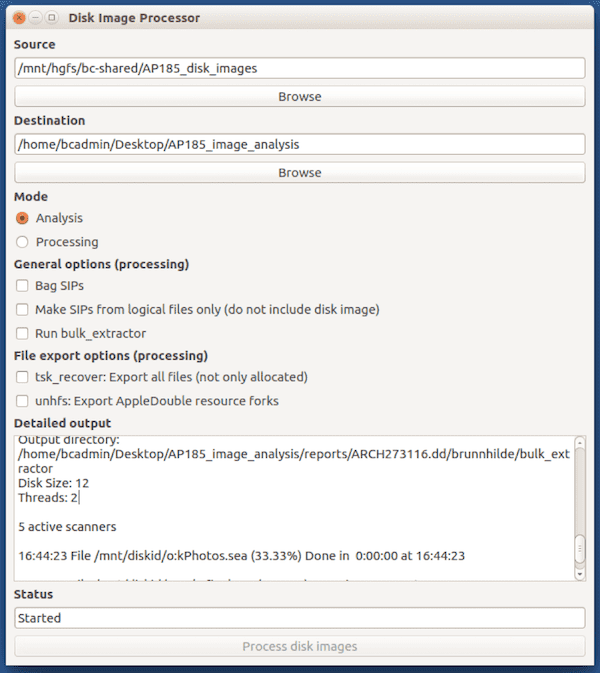600x673 pixels.
Task: Enable the Bag SIPs checkbox
Action: coord(22,286)
